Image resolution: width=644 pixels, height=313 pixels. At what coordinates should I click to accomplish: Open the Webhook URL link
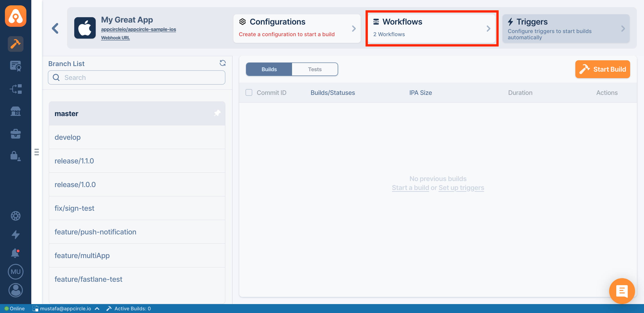click(x=115, y=38)
